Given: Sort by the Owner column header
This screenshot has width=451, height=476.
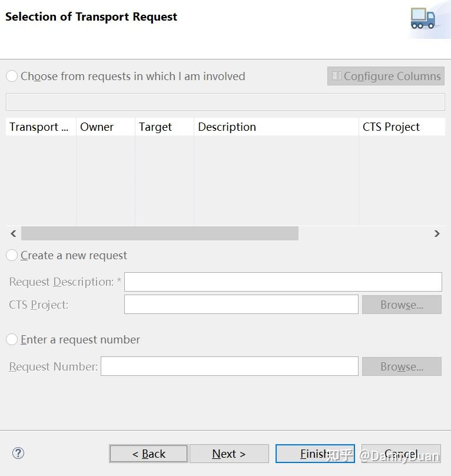Looking at the screenshot, I should [x=105, y=127].
